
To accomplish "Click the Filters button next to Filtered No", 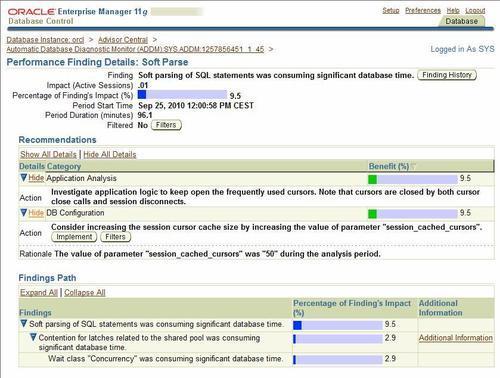I will pos(166,125).
